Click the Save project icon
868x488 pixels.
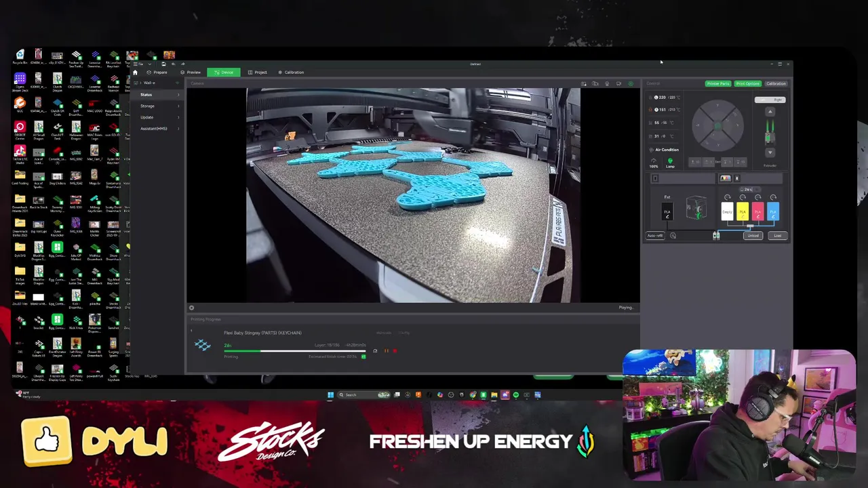(x=163, y=64)
